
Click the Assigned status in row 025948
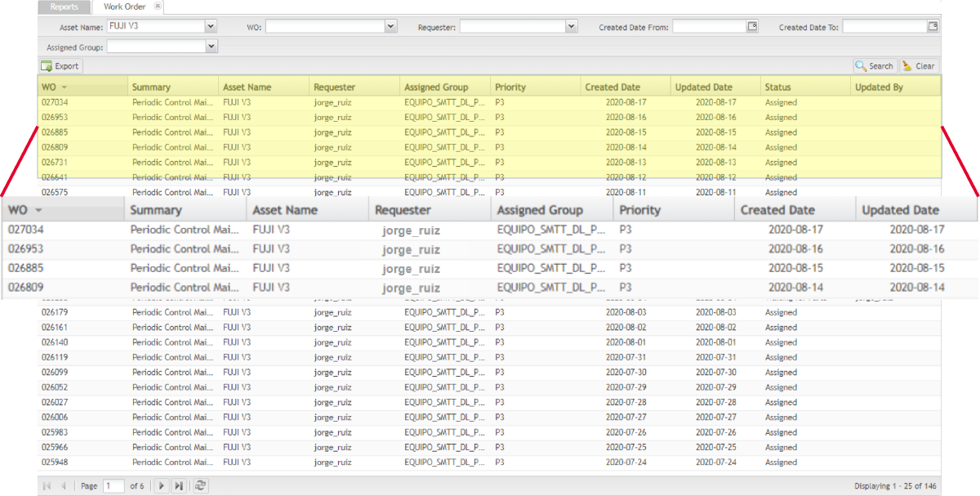coord(781,462)
